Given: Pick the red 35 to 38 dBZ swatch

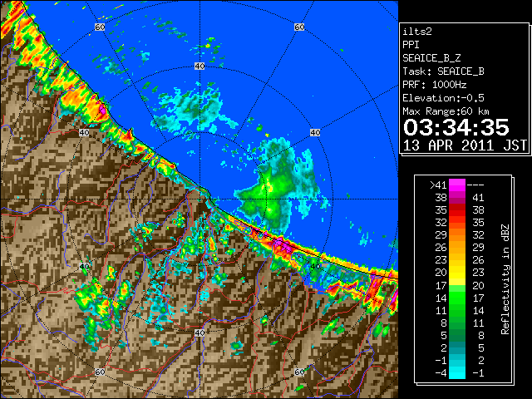Looking at the screenshot, I should coord(457,210).
